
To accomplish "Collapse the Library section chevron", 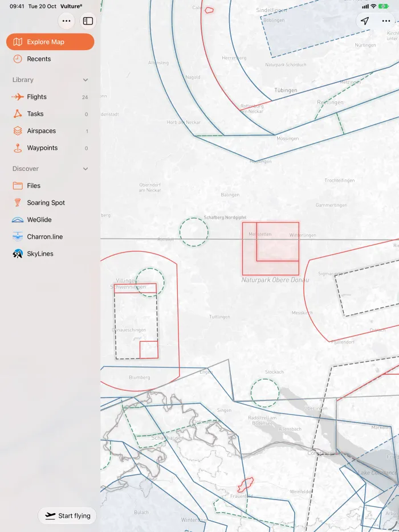I will pyautogui.click(x=85, y=80).
